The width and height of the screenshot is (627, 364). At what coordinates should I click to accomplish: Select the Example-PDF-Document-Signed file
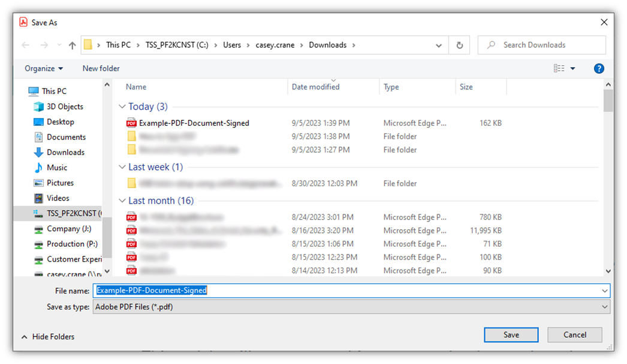coord(194,123)
